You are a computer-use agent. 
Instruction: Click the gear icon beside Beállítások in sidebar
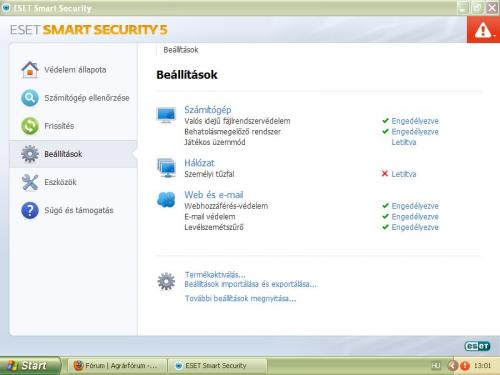pyautogui.click(x=30, y=154)
